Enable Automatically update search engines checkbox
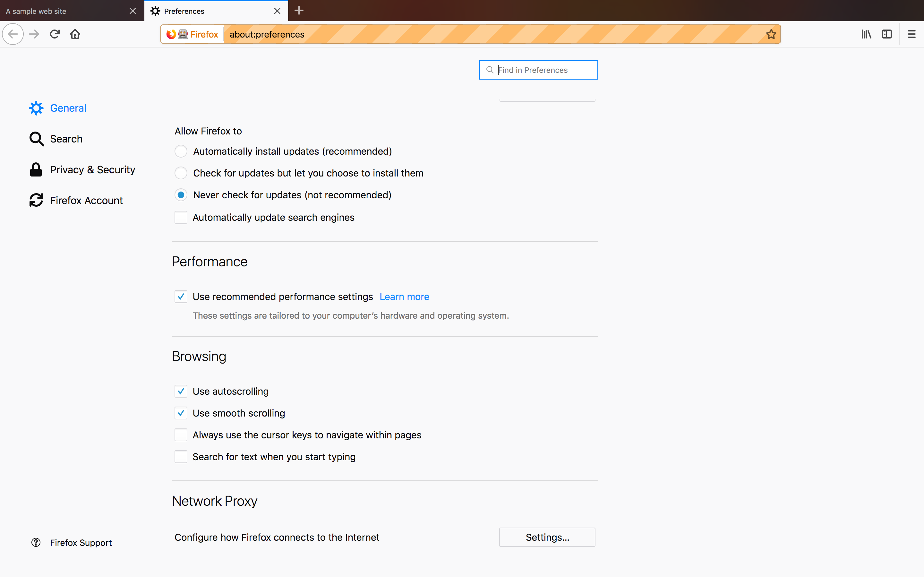 click(x=181, y=218)
